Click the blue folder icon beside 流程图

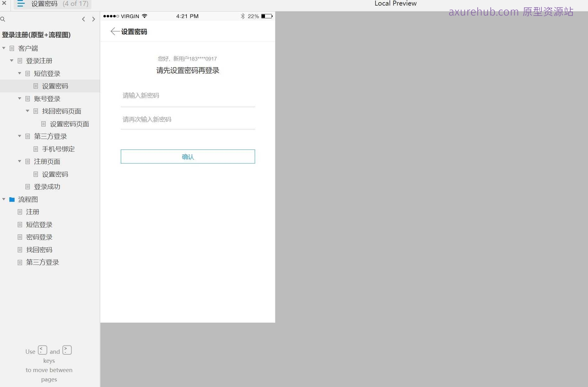click(12, 199)
